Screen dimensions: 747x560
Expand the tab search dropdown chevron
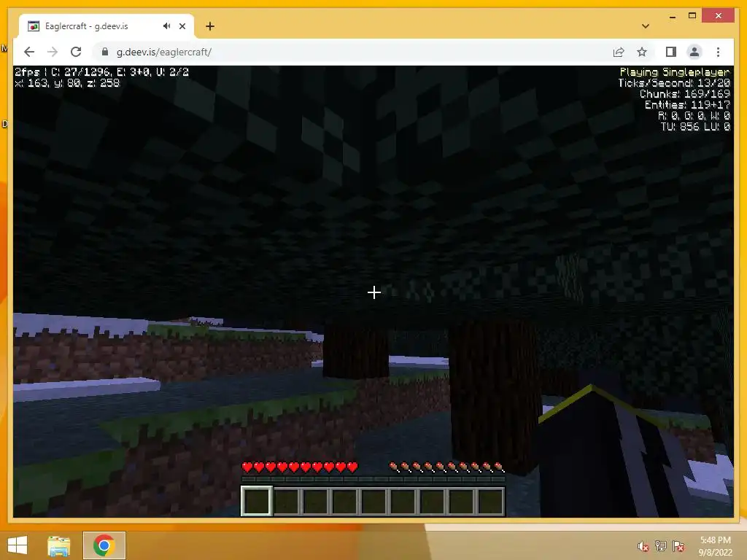(646, 26)
